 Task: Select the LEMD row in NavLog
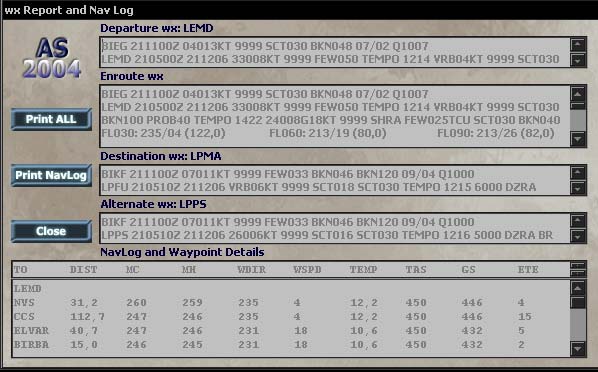click(291, 288)
